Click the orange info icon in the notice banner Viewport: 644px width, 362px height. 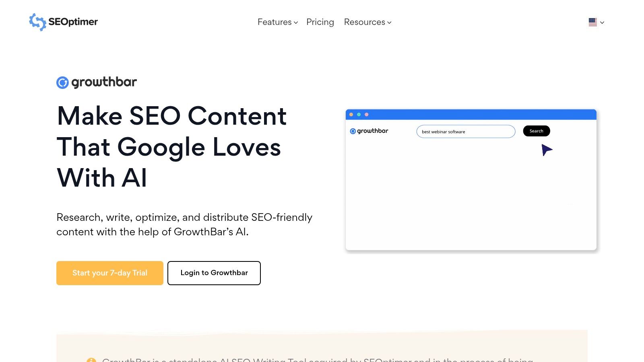tap(91, 360)
